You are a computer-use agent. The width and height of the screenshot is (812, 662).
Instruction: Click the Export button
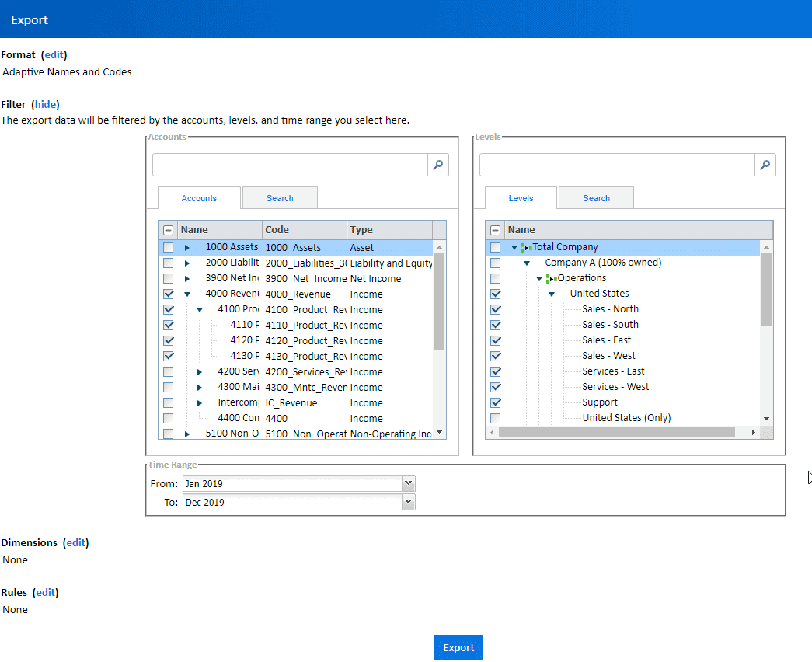(458, 646)
